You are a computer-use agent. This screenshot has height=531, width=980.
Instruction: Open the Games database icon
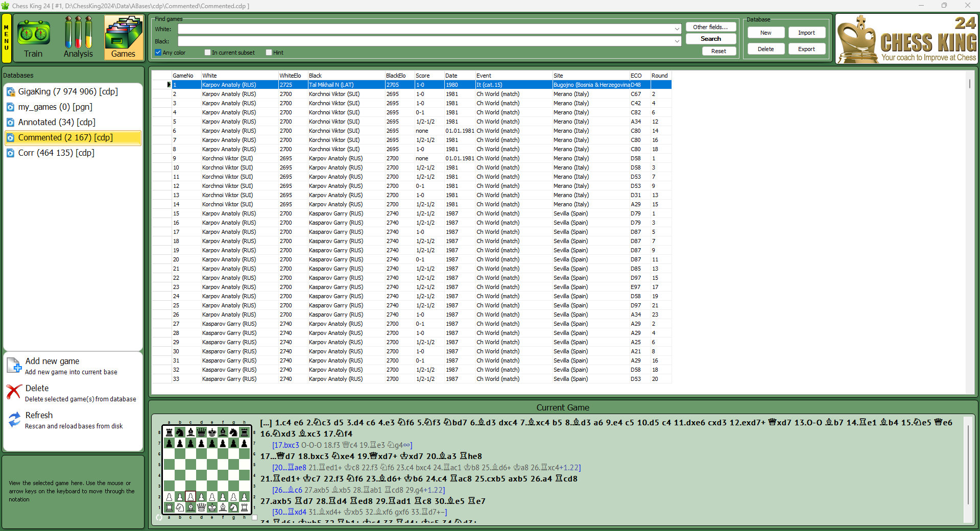point(124,37)
